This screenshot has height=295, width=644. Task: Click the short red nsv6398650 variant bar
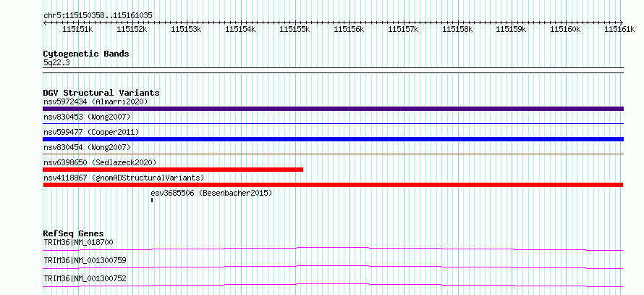[173, 170]
